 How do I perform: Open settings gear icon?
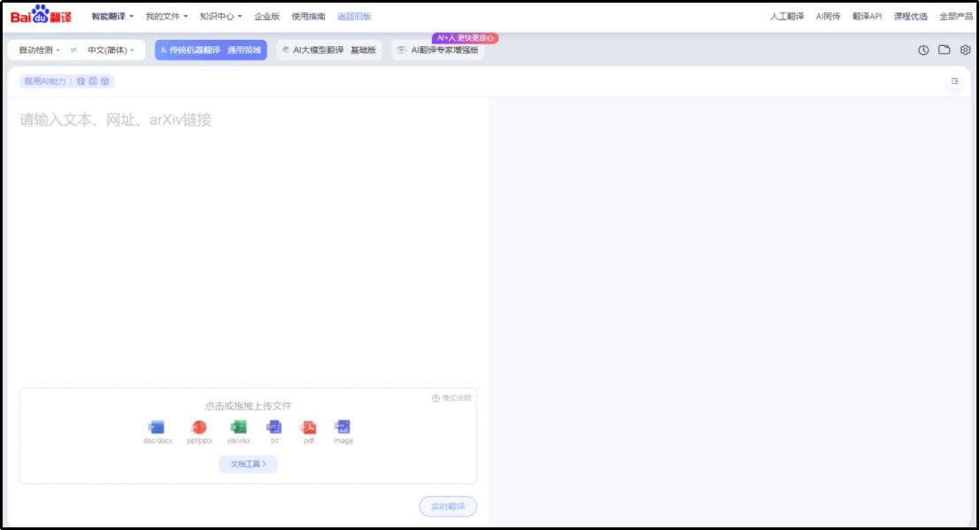click(x=965, y=50)
